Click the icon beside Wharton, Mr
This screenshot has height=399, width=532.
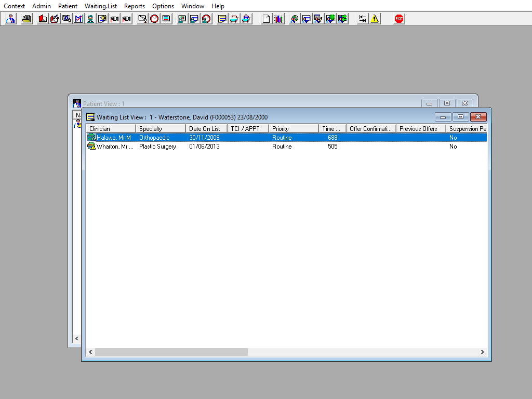[x=91, y=146]
